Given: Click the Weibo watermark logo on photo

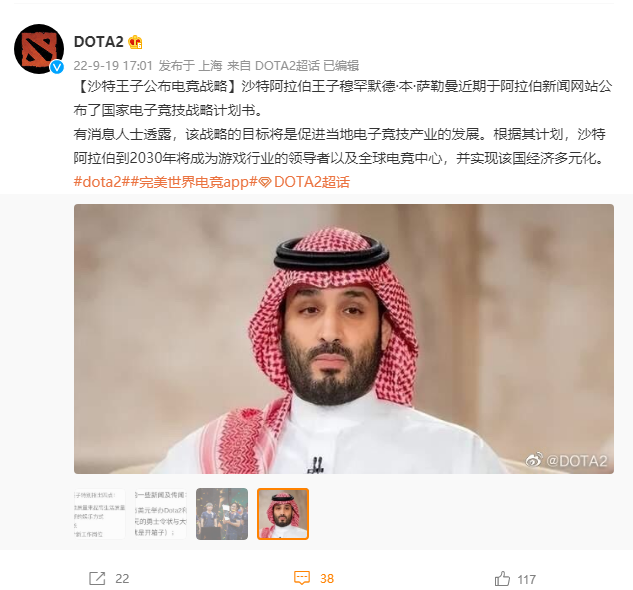Looking at the screenshot, I should click(534, 460).
